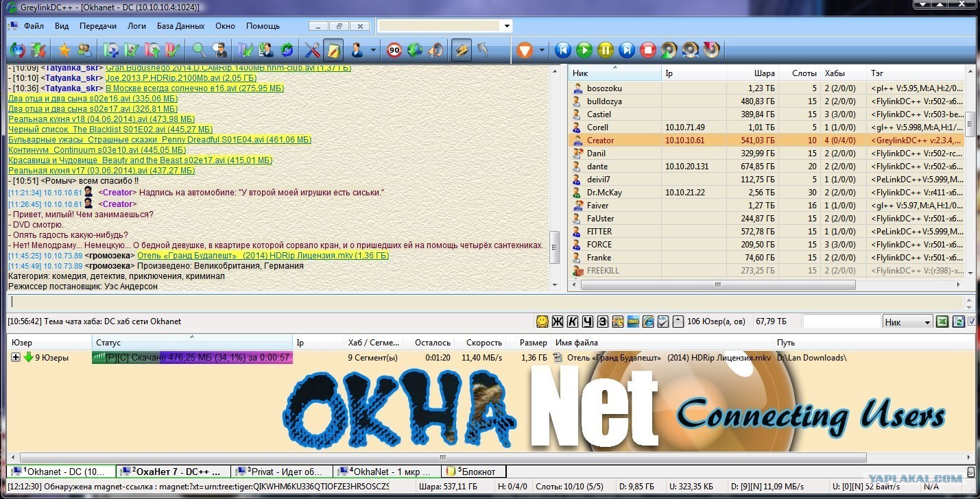The image size is (980, 499).
Task: Click the download progress bar showing 34,1%
Action: coord(192,357)
